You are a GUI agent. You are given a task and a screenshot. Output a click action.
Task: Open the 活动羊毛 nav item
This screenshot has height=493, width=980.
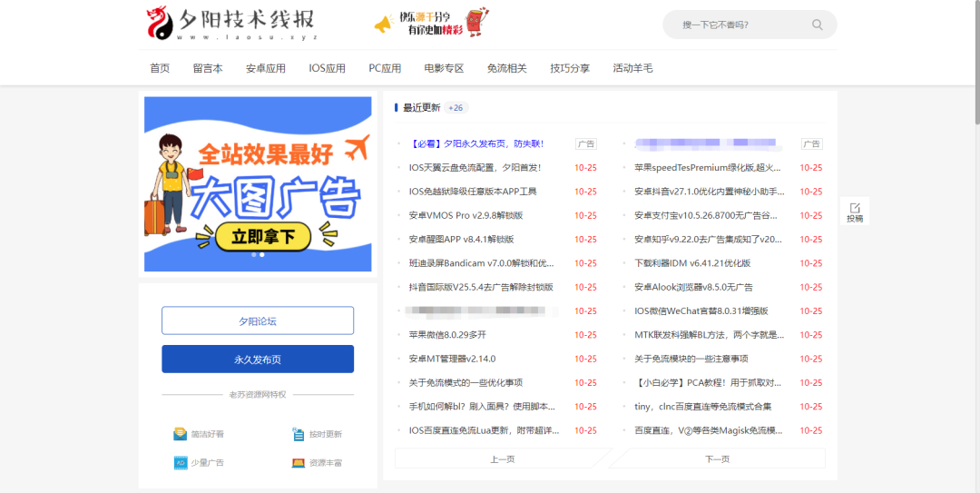[x=633, y=68]
